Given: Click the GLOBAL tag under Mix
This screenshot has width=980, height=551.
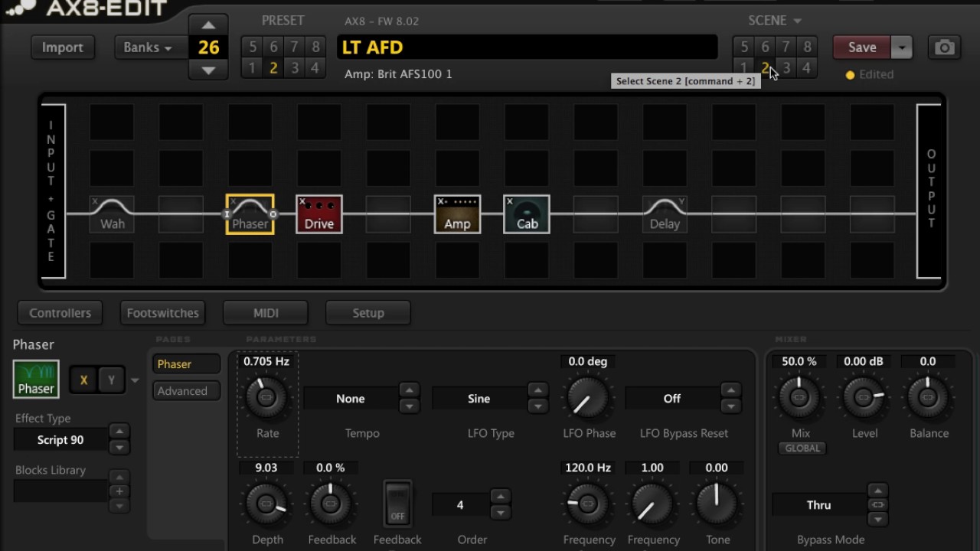Looking at the screenshot, I should tap(802, 448).
